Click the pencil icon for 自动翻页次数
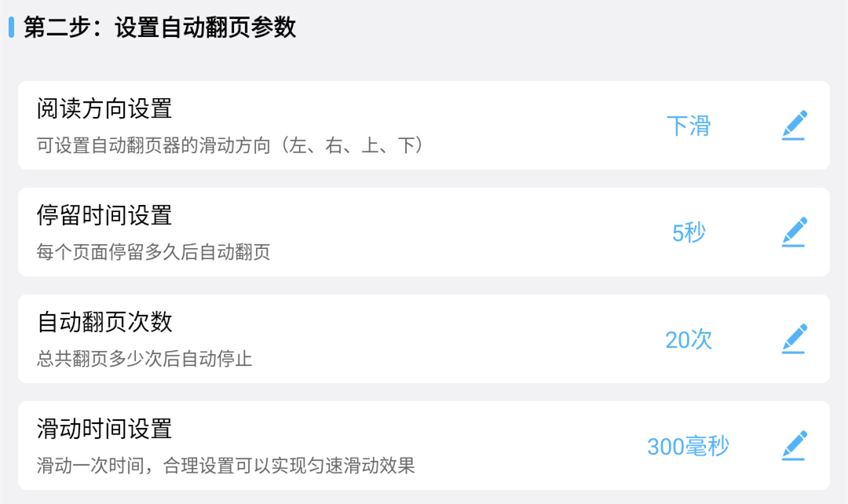 point(795,338)
